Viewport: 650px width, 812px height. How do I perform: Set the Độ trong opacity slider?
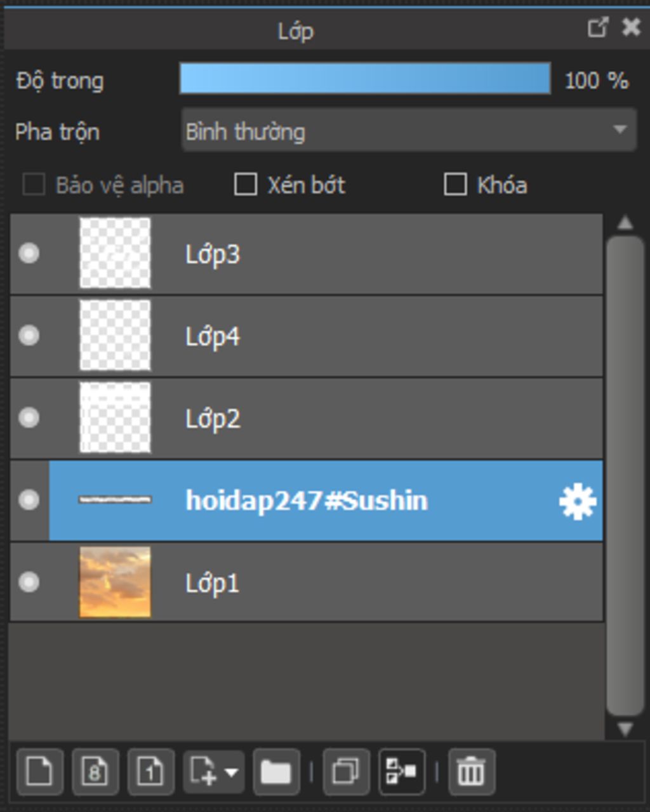pyautogui.click(x=365, y=79)
